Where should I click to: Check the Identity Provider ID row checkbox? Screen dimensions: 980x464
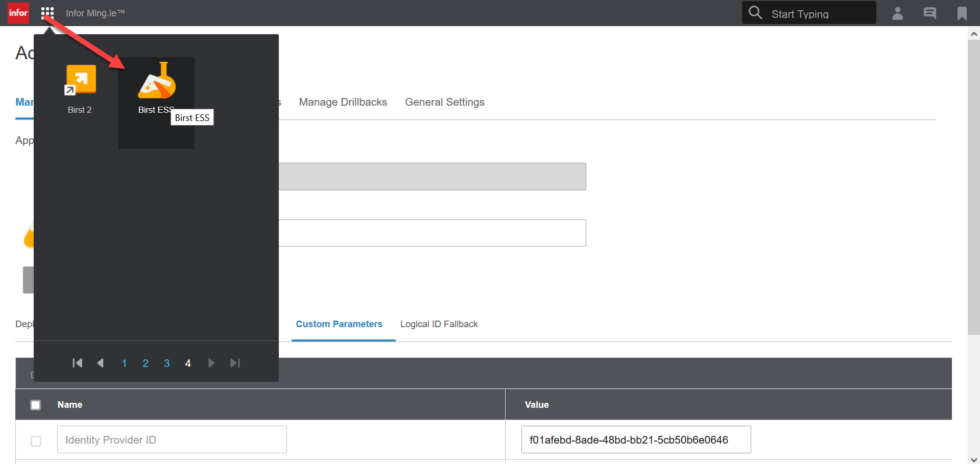[x=36, y=441]
